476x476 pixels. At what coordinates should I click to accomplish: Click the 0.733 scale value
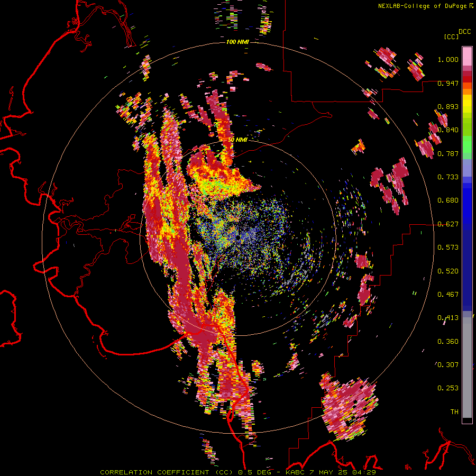pos(448,177)
